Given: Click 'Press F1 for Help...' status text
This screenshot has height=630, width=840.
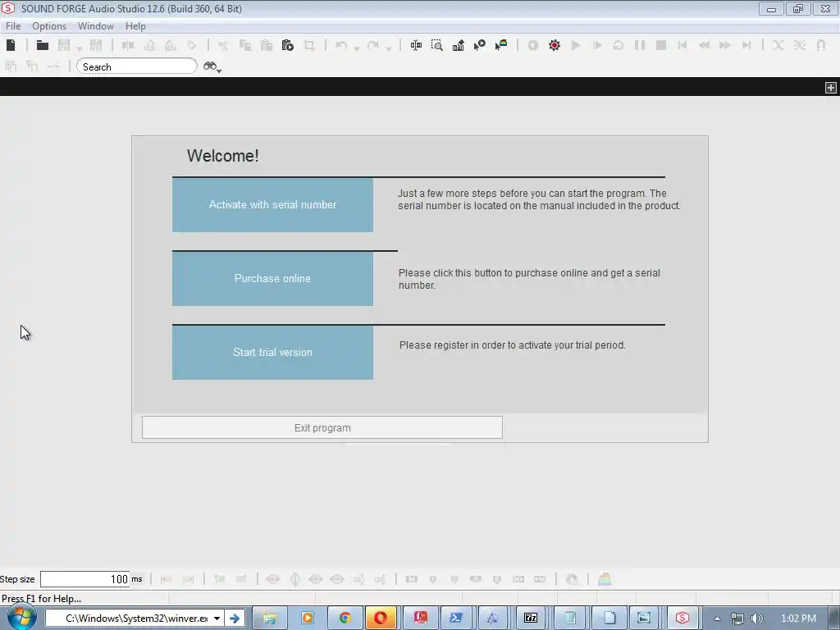Looking at the screenshot, I should click(x=42, y=598).
